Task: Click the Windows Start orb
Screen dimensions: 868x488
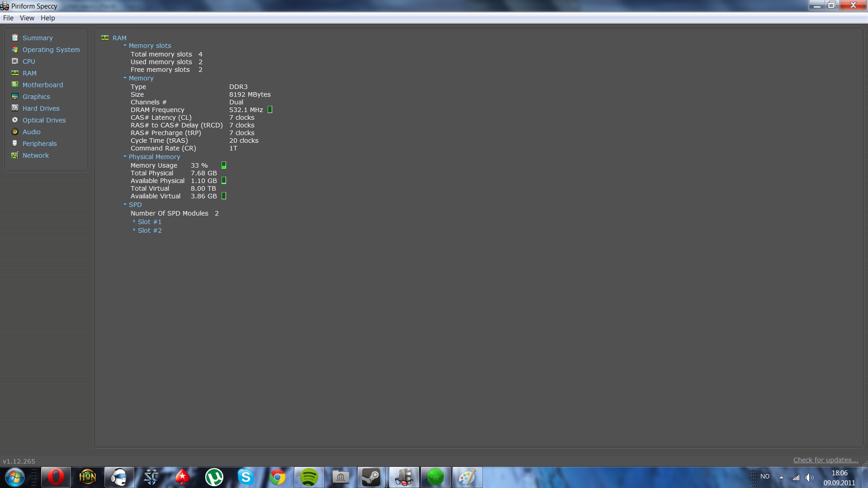Action: [14, 477]
